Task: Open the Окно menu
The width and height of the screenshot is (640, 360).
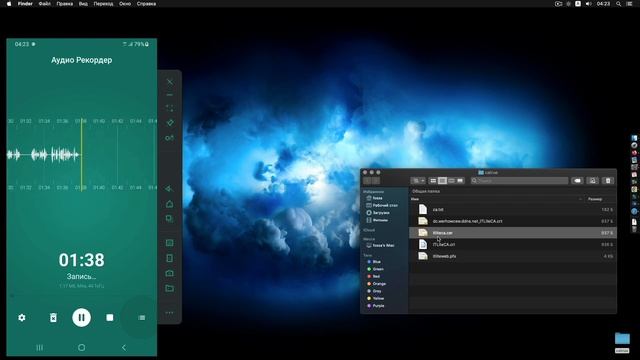Action: tap(125, 4)
